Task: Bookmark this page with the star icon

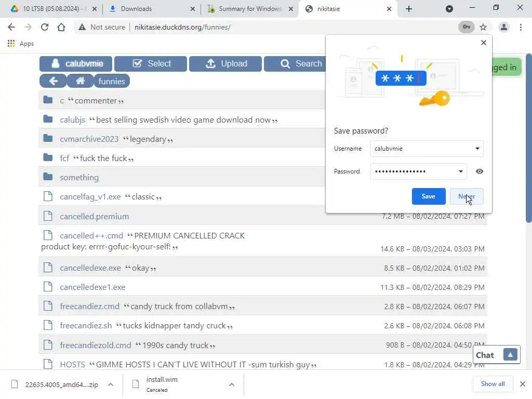Action: (x=483, y=27)
